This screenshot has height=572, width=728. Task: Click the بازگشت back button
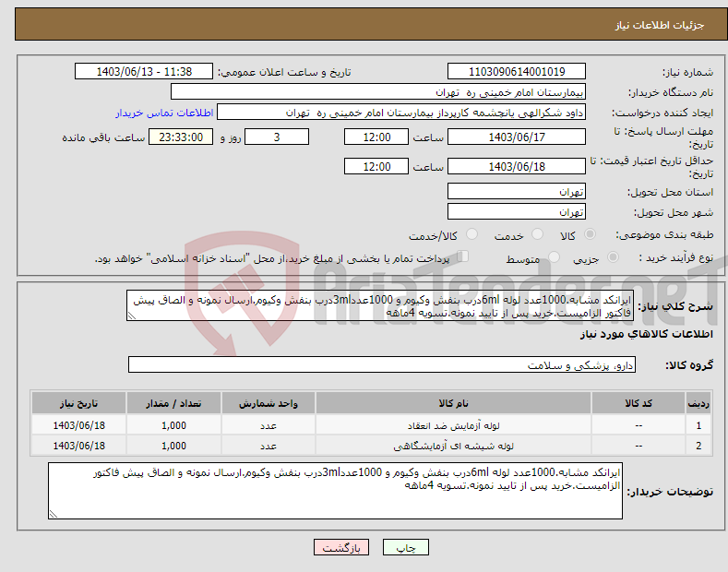[341, 548]
